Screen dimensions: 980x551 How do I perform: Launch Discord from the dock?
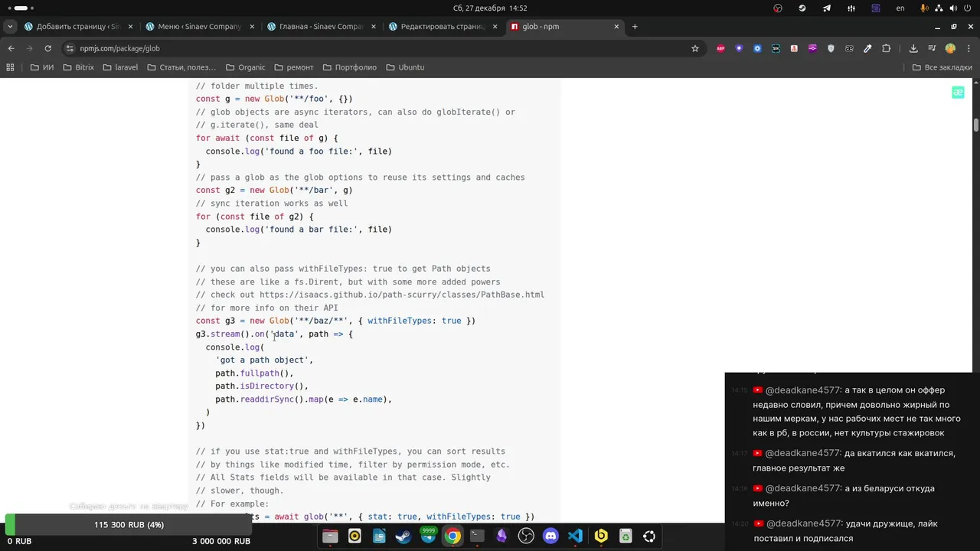550,536
